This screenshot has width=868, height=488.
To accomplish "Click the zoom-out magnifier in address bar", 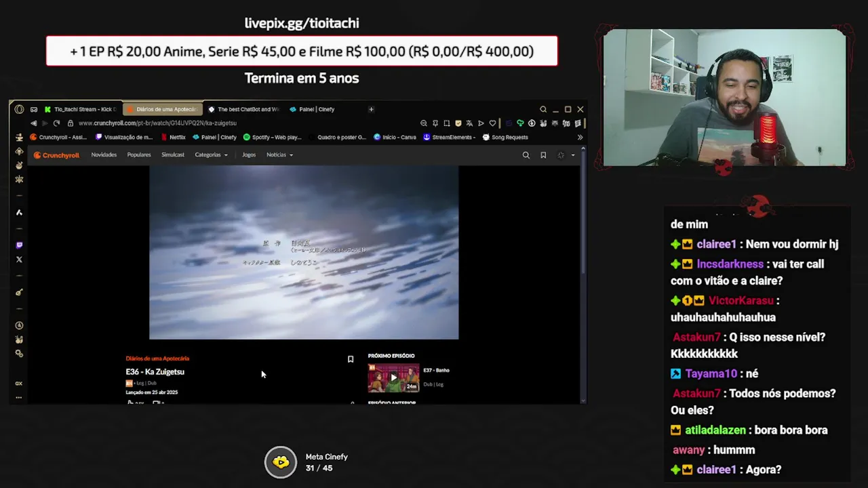I will [424, 123].
